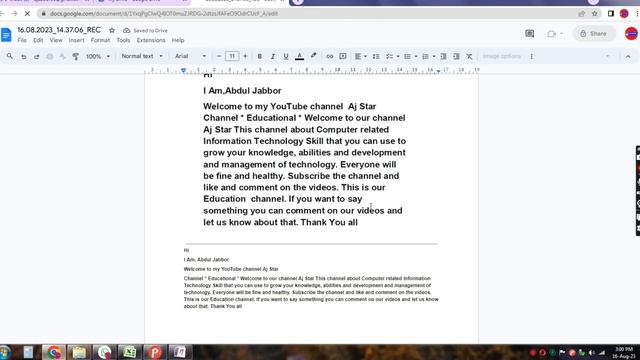Expand the numbered list options arrow
The height and width of the screenshot is (360, 640).
pyautogui.click(x=434, y=56)
